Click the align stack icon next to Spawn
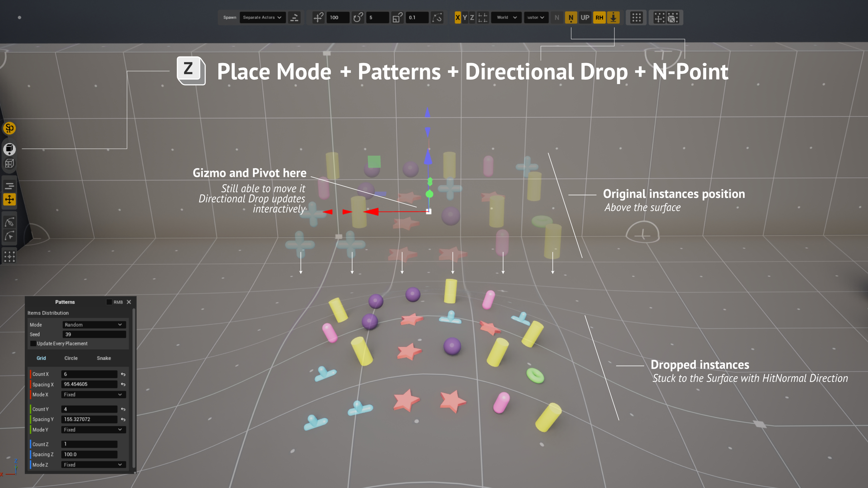Viewport: 868px width, 488px height. coord(294,17)
